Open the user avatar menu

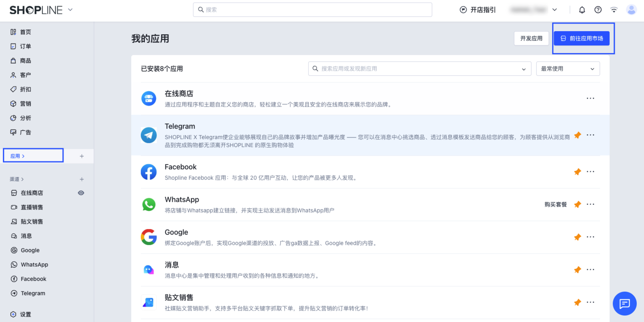[x=631, y=10]
